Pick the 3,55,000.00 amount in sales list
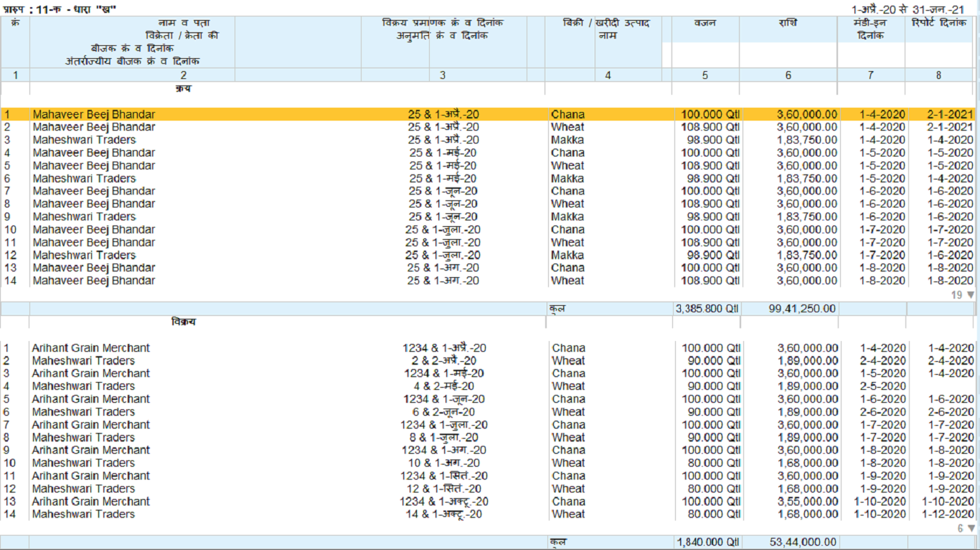980x550 pixels. 807,501
